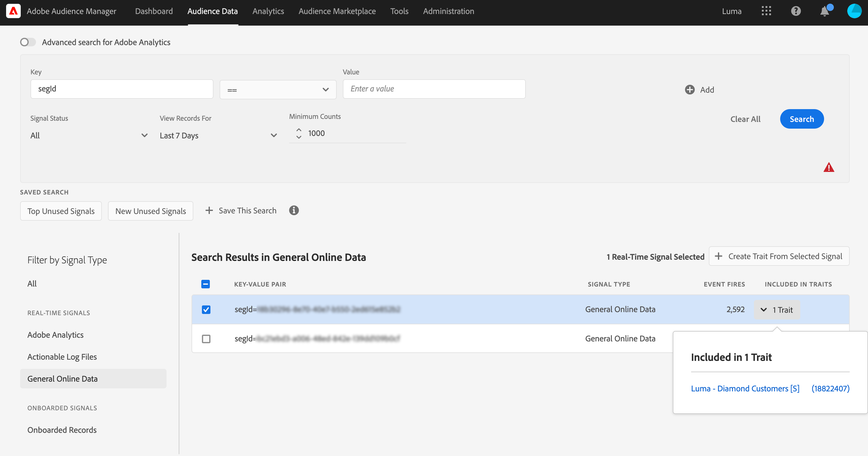Expand View Records For Last 7 Days

pyautogui.click(x=218, y=135)
